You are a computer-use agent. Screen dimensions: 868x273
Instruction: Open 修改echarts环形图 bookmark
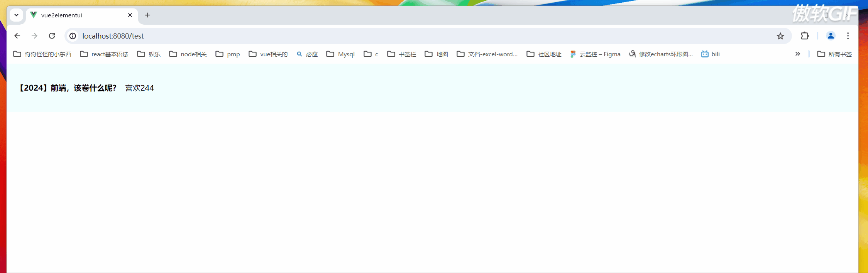tap(661, 54)
